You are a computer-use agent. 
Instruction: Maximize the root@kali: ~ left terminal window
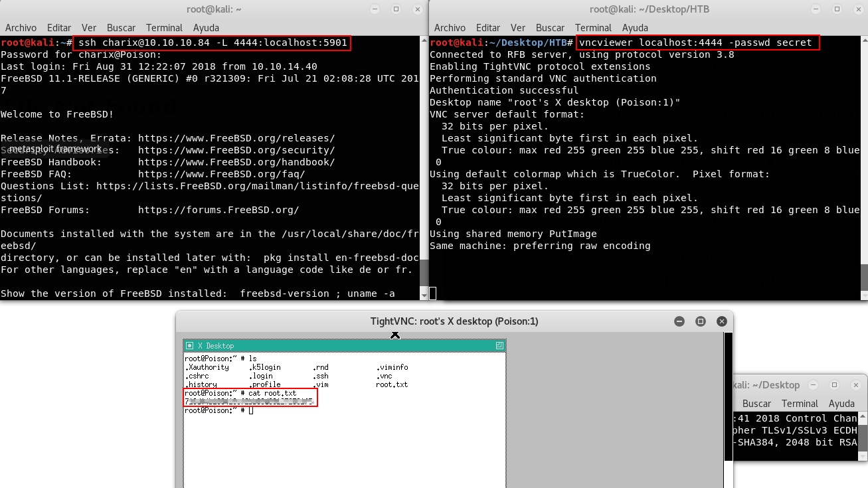click(x=396, y=9)
